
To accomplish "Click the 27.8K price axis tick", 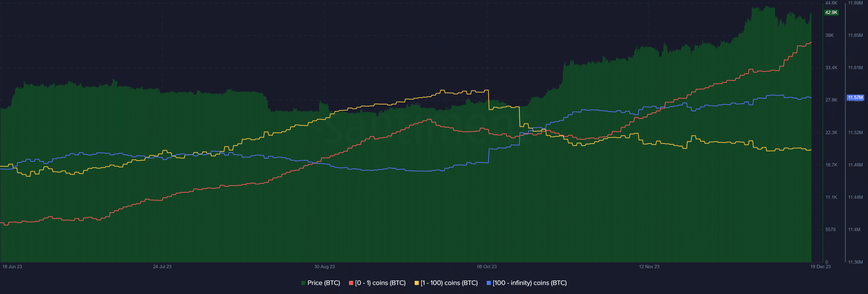I will coord(831,100).
